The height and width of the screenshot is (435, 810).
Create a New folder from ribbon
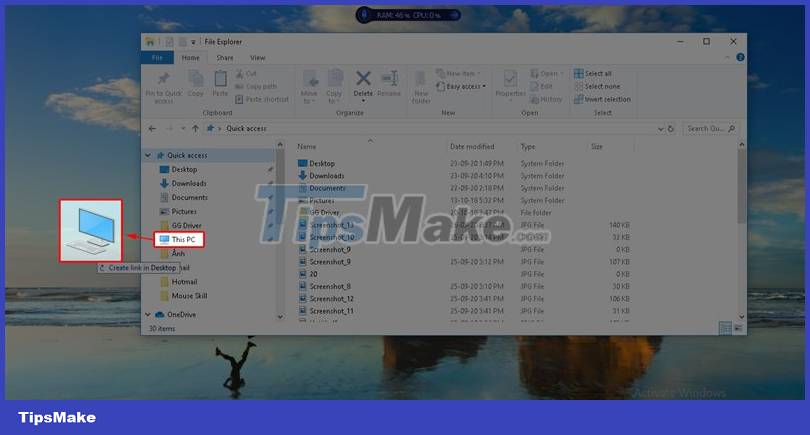(421, 87)
